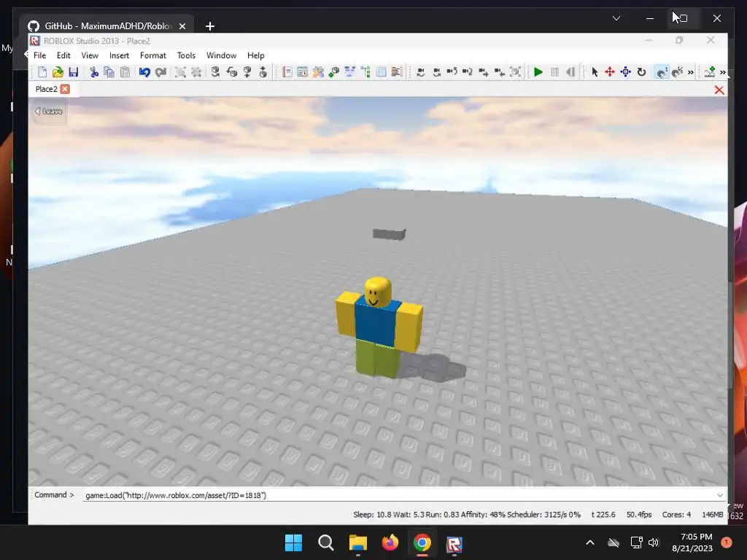Open File Explorer from the taskbar
Image resolution: width=747 pixels, height=560 pixels.
tap(357, 542)
